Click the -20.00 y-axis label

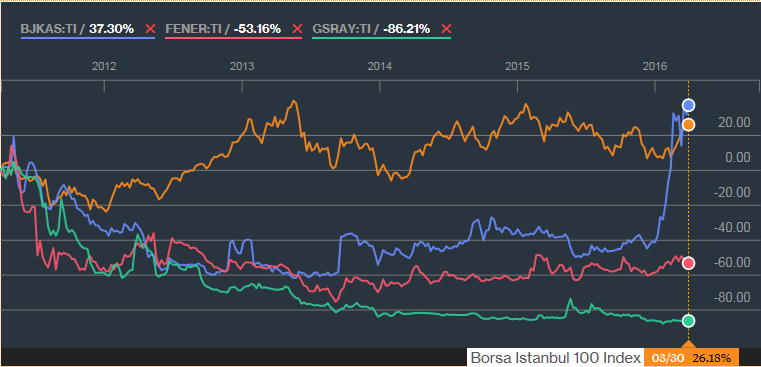pyautogui.click(x=732, y=193)
